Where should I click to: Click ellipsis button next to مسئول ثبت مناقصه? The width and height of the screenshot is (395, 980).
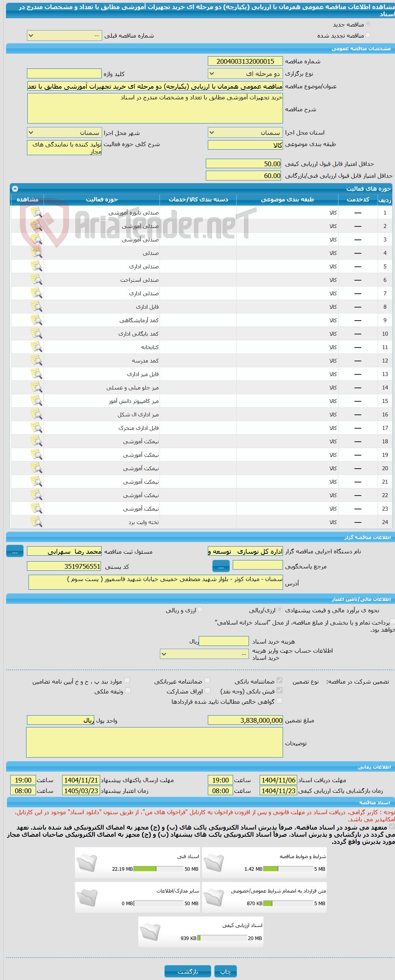click(15, 551)
